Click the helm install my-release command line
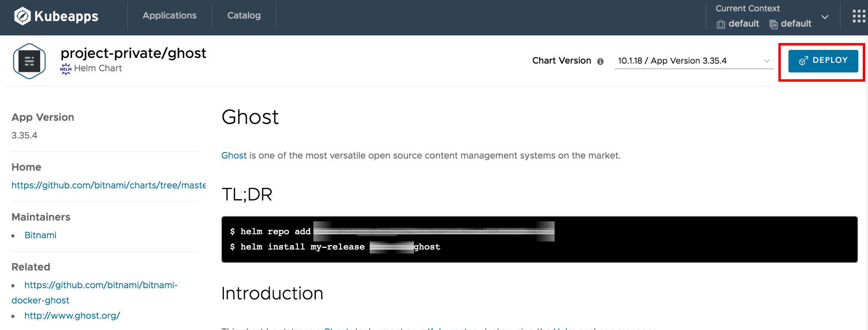 point(335,247)
